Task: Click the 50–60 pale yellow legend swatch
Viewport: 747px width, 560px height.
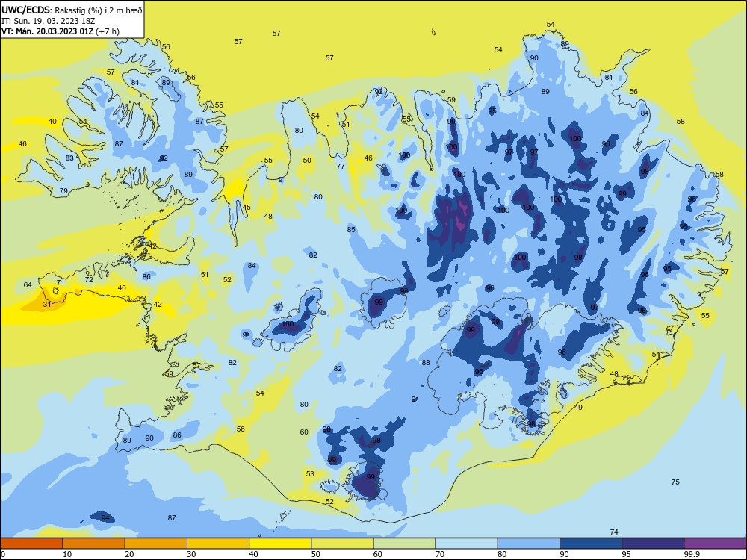Action: coord(343,544)
